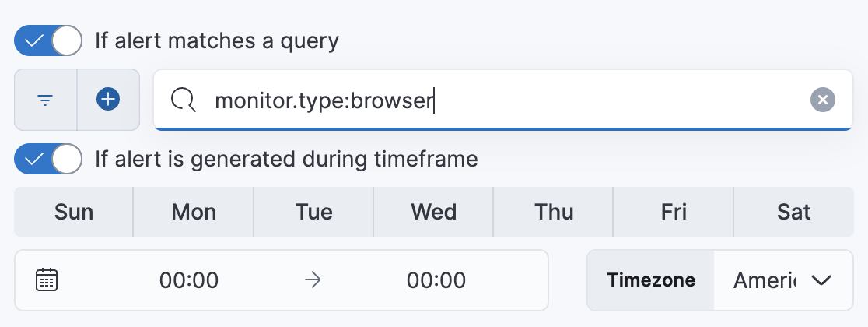Pick Fri in the weekday group
This screenshot has width=868, height=327.
coord(674,212)
